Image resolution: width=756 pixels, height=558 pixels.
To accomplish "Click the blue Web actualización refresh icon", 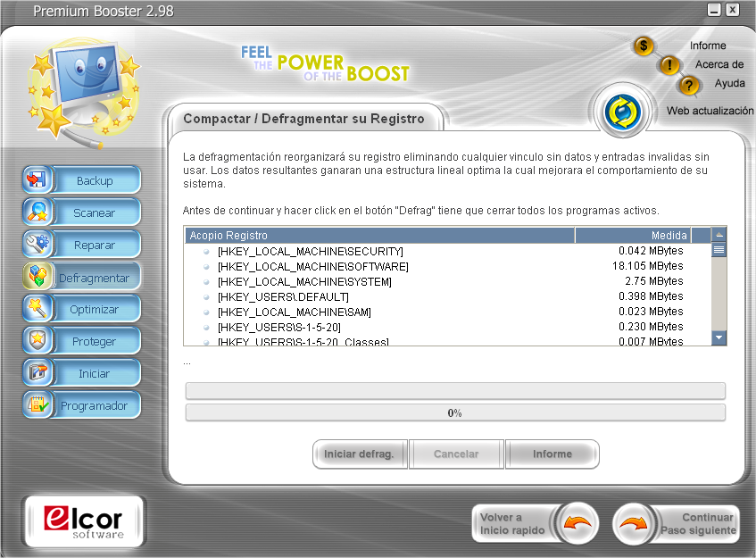I will tap(622, 112).
